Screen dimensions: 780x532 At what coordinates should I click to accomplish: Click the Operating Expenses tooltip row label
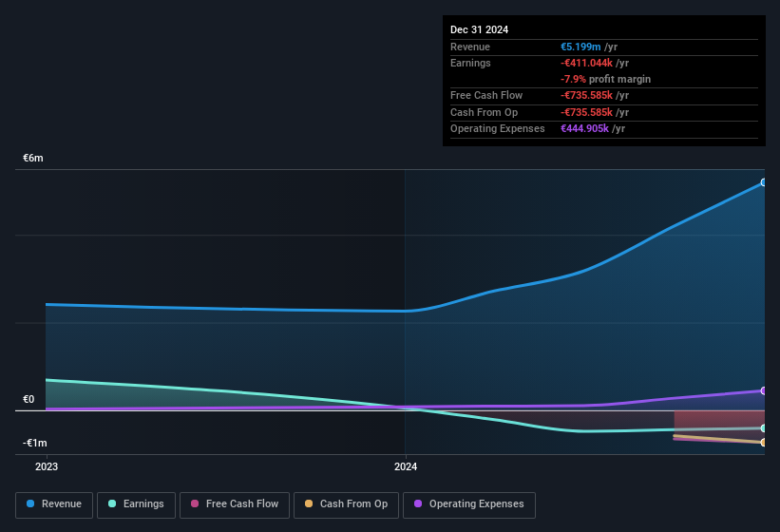point(498,128)
